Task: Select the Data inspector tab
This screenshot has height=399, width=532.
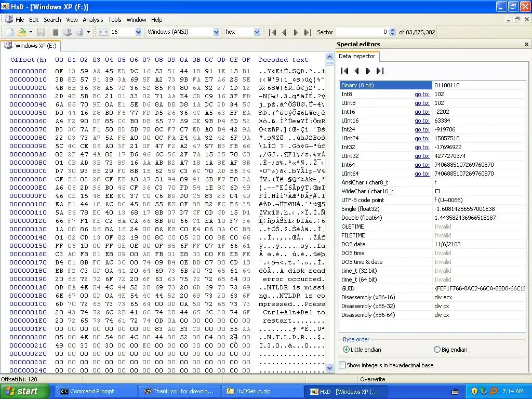Action: coord(357,56)
